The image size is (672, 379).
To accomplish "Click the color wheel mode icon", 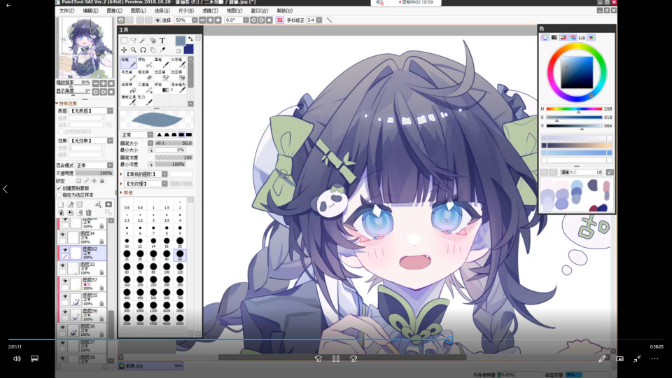I will click(x=545, y=38).
